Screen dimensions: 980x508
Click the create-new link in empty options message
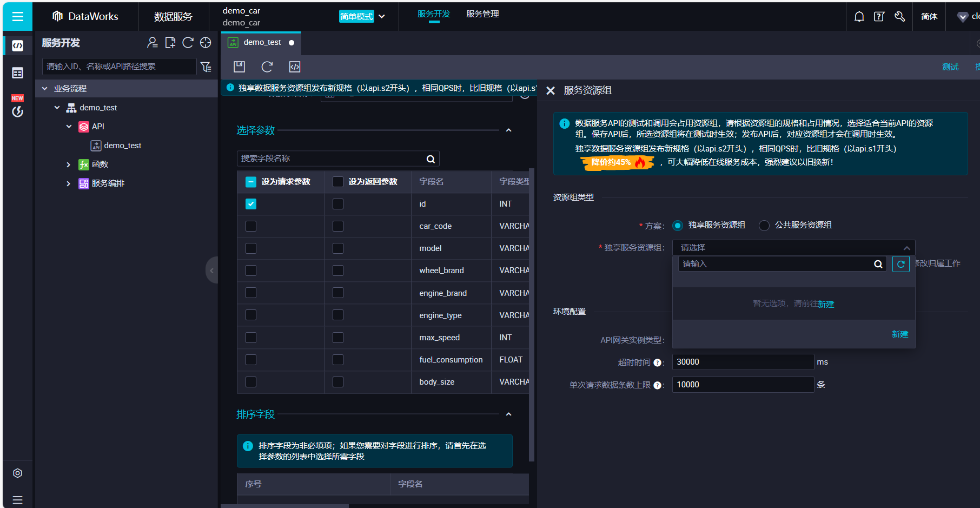826,304
